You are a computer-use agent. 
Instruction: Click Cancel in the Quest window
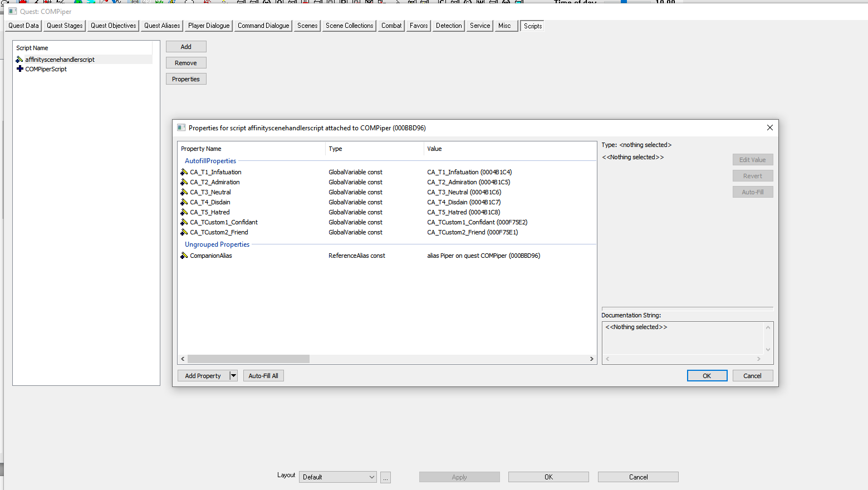click(x=638, y=477)
